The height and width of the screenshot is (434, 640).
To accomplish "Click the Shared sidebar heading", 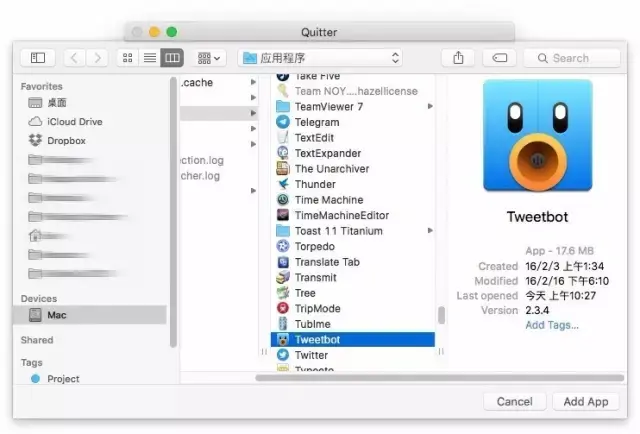I will point(37,340).
